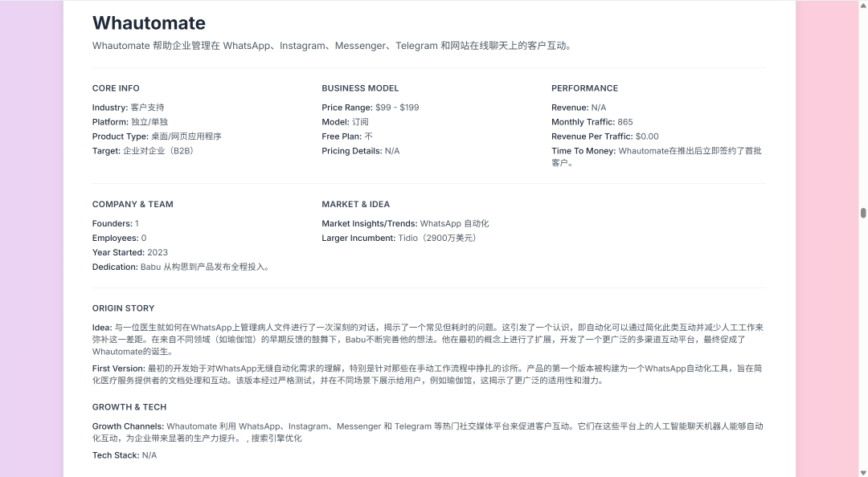This screenshot has height=477, width=868.
Task: Click the Target: 企业对企业 (B2B) line
Action: tap(145, 150)
